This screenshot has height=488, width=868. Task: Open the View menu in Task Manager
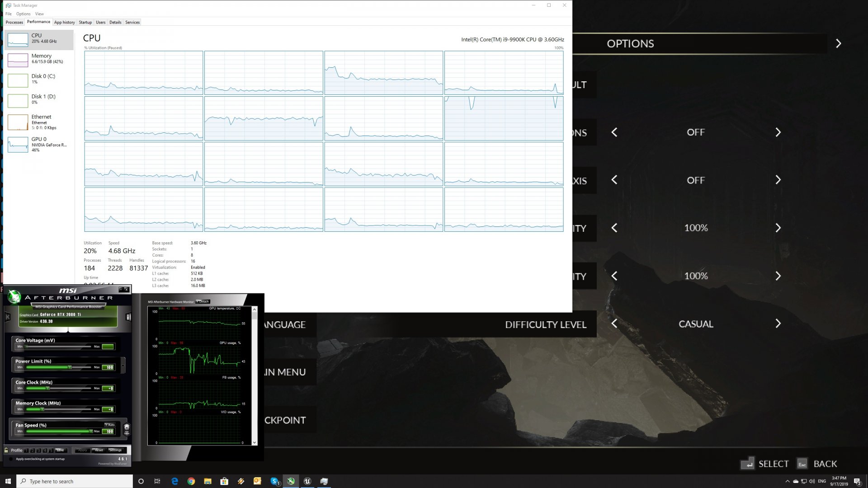click(39, 14)
